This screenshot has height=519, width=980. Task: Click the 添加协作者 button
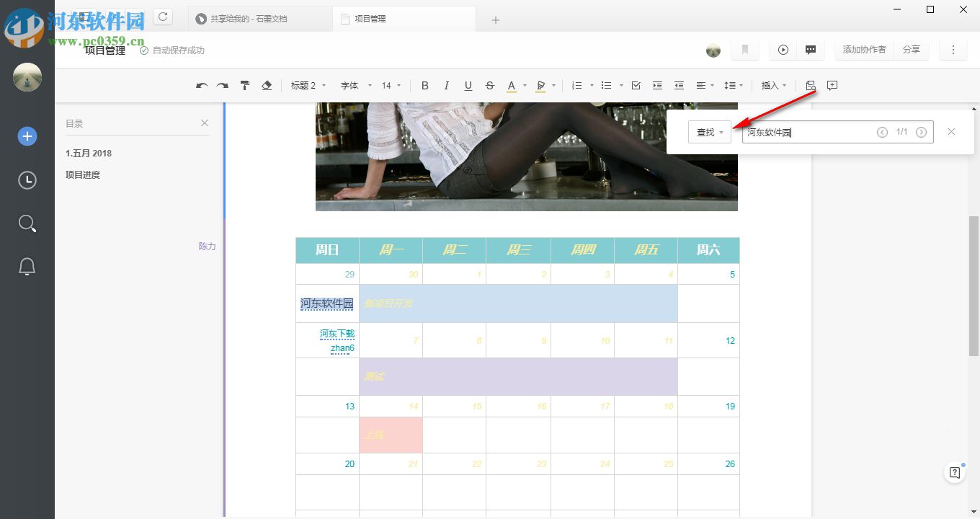[x=864, y=50]
